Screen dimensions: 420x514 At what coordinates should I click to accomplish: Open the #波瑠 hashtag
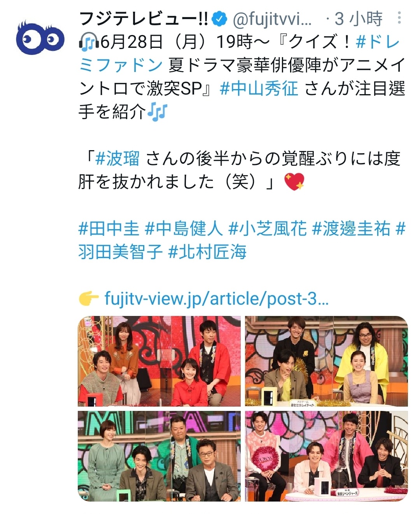pos(117,158)
